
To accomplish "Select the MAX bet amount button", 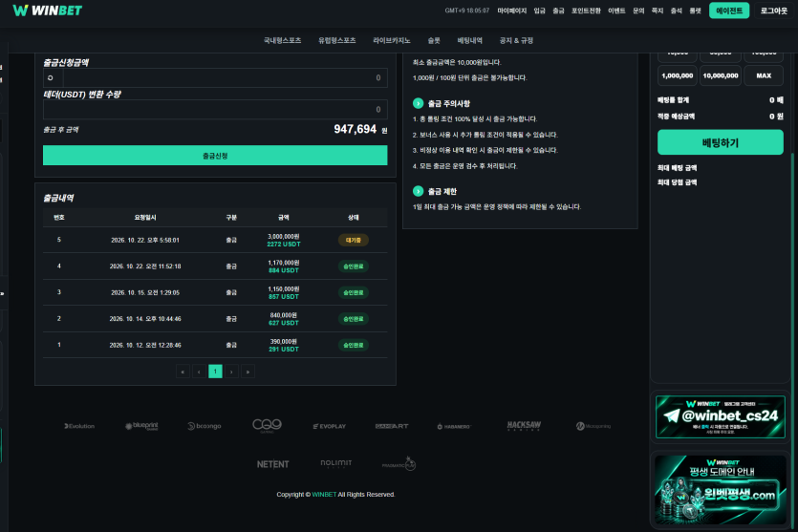I will [x=764, y=75].
